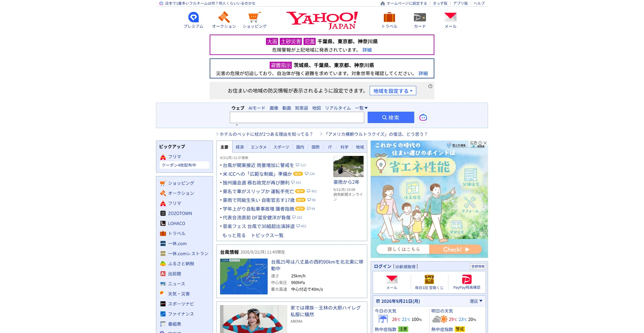This screenshot has width=644, height=333.
Task: Click 詳細 link in 避難指示 evacuation notice
Action: [x=423, y=73]
